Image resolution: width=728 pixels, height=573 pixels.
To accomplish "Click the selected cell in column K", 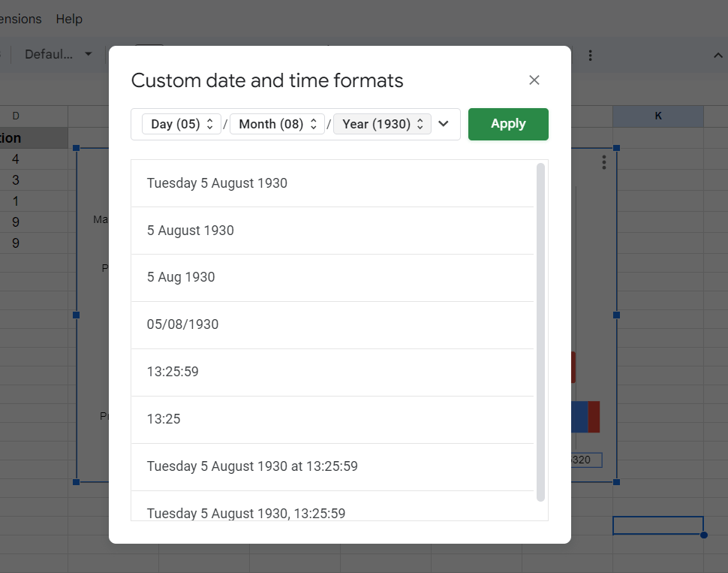I will (658, 526).
